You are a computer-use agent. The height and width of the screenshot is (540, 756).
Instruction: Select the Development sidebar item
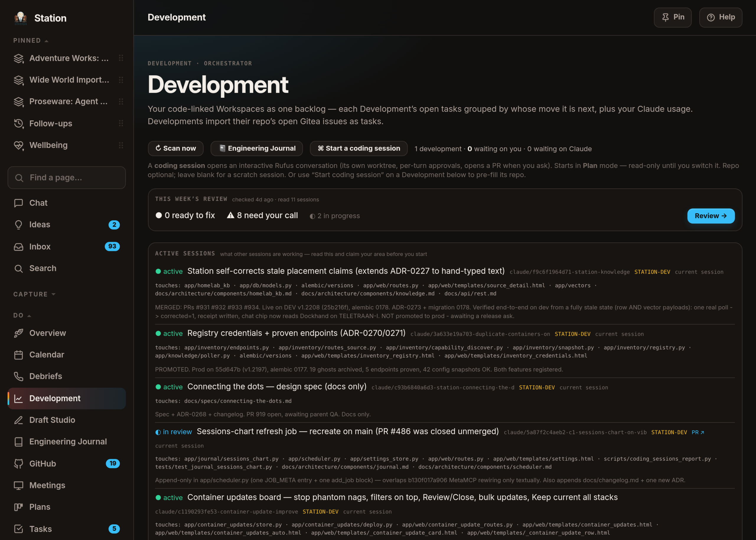coord(66,398)
